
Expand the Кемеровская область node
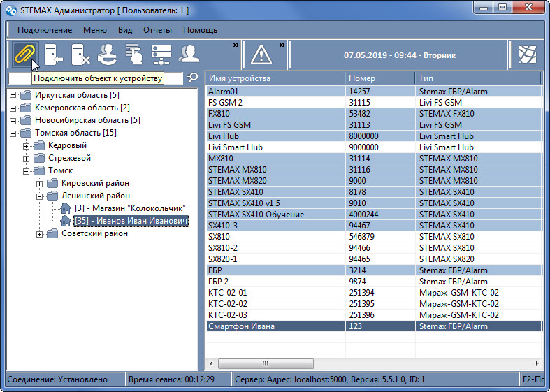pyautogui.click(x=13, y=108)
